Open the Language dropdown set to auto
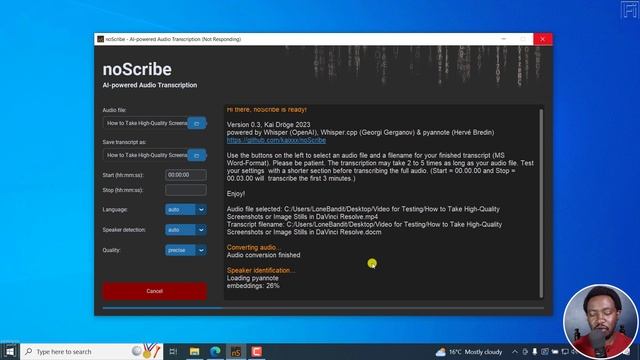Viewport: 640px width, 360px height. click(x=186, y=209)
